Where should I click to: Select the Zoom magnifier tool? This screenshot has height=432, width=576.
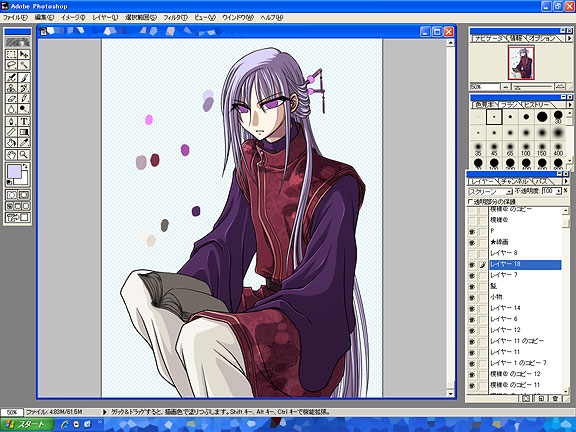[x=24, y=155]
